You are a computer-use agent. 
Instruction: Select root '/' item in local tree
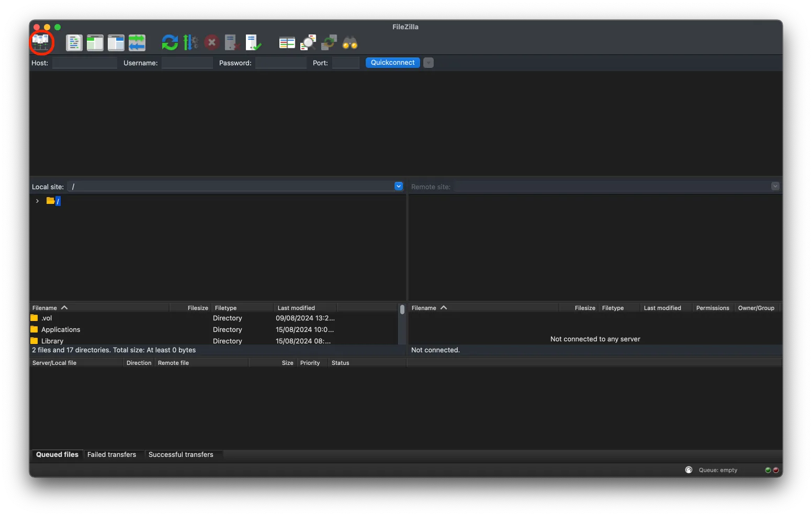click(58, 201)
